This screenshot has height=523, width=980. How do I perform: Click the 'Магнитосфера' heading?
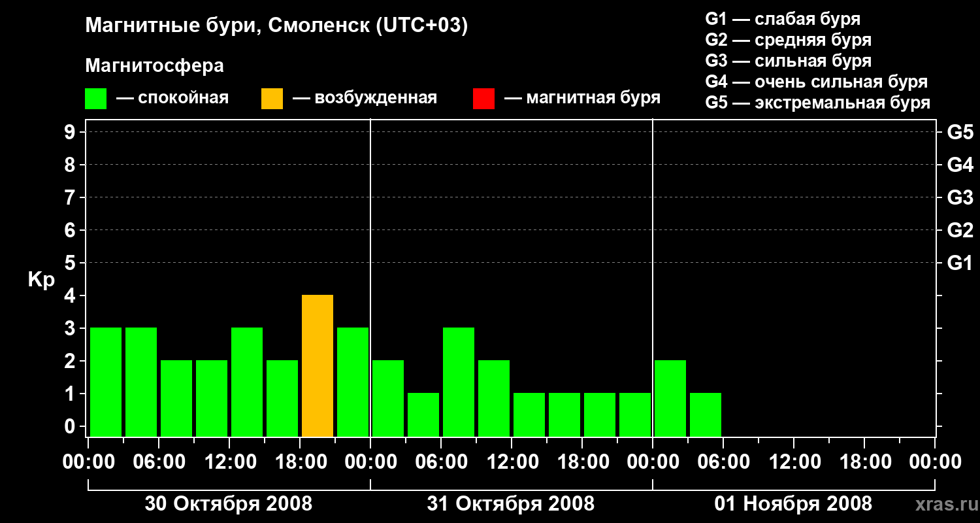click(155, 66)
